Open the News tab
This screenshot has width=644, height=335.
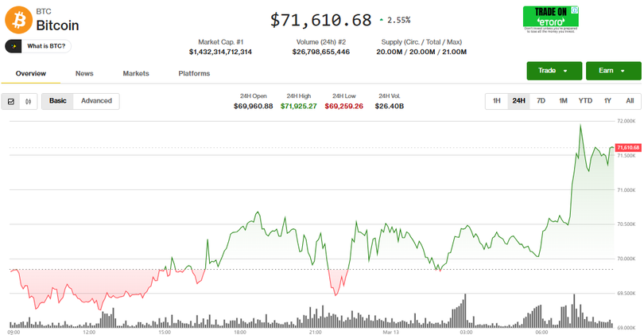(84, 74)
